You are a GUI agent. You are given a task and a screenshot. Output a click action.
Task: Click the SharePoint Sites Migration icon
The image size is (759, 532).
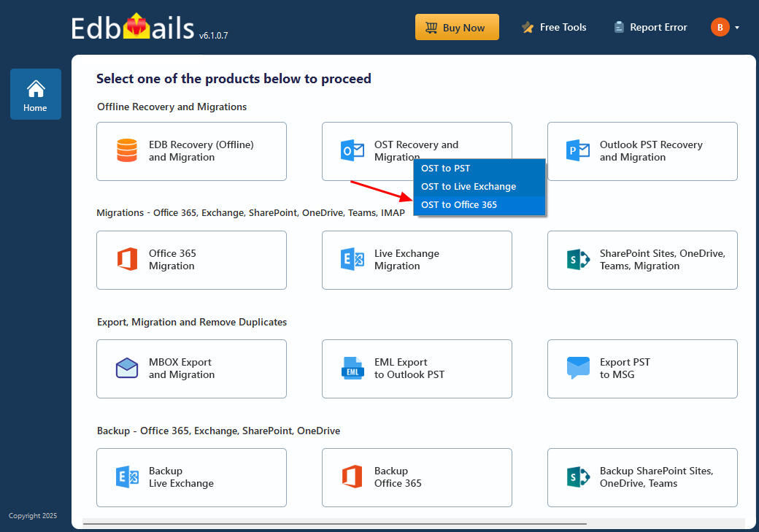point(578,260)
